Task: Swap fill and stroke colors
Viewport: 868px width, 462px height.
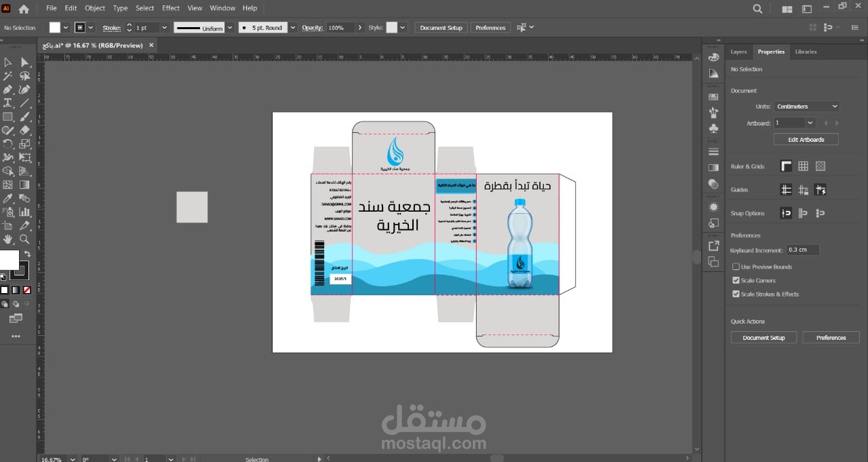Action: point(27,254)
